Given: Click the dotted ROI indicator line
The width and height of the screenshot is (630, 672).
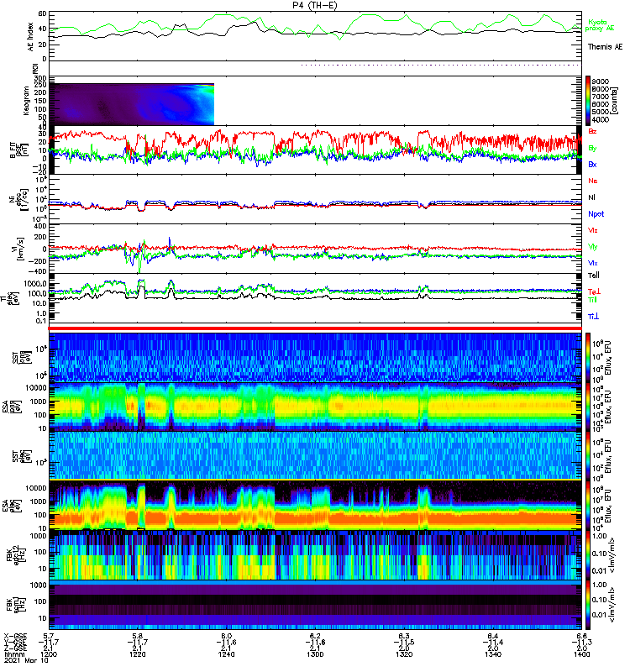Looking at the screenshot, I should pos(440,66).
